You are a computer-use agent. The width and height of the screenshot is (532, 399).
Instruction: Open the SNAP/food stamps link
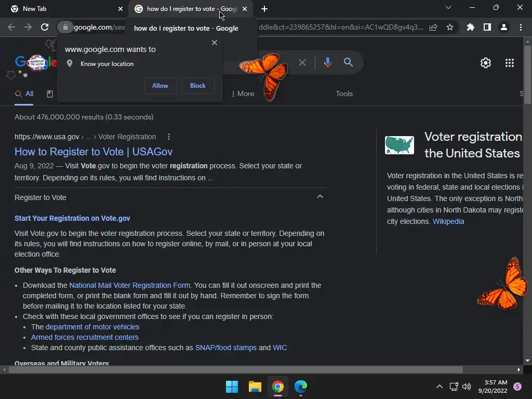(226, 348)
